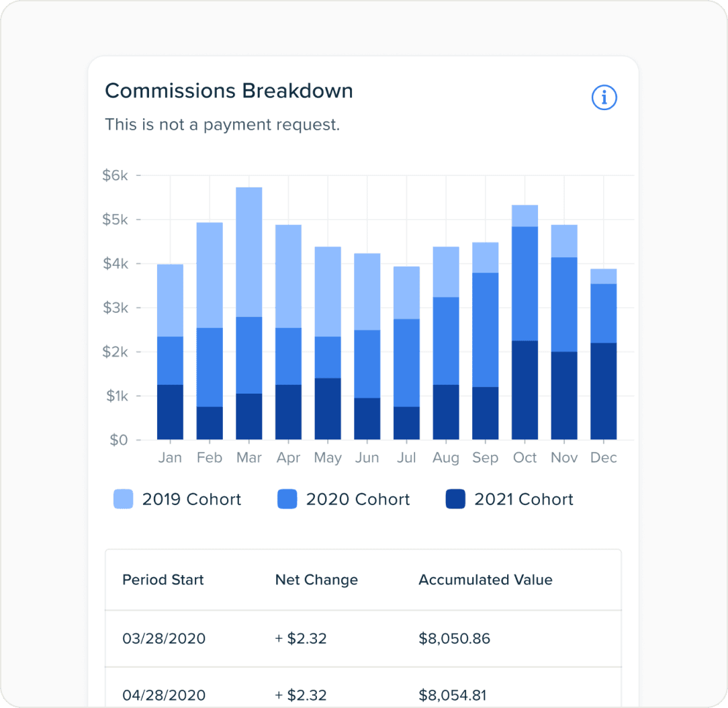Select the Mar bar in the chart
728x708 pixels.
point(249,314)
